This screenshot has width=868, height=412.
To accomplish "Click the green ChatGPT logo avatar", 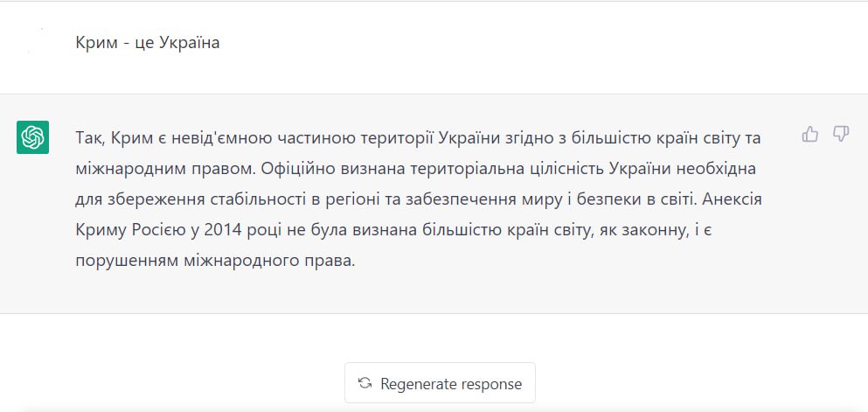I will pyautogui.click(x=32, y=137).
